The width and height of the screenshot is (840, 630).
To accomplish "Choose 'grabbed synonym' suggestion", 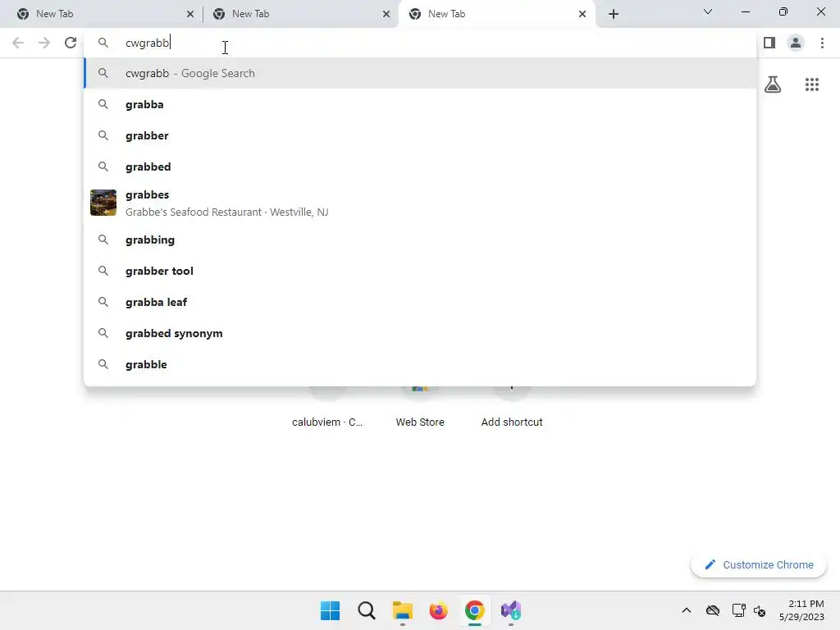I will pyautogui.click(x=420, y=333).
